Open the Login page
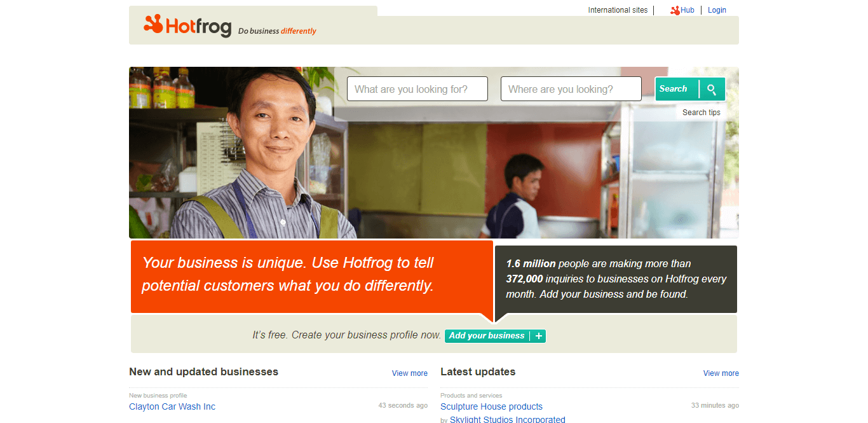 717,10
